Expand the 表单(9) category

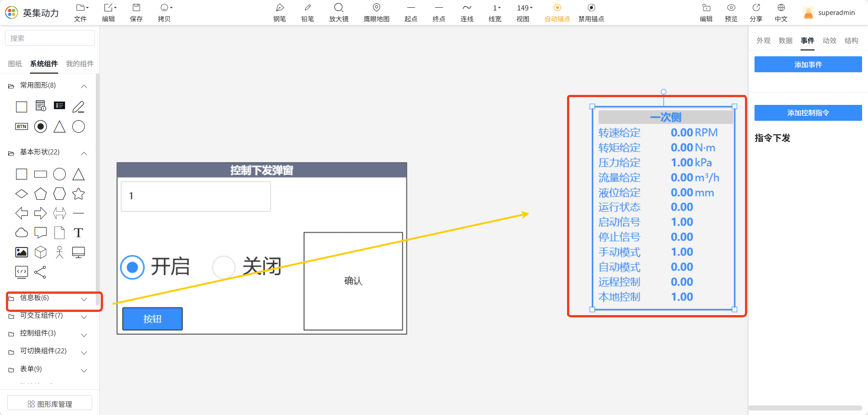(48, 370)
